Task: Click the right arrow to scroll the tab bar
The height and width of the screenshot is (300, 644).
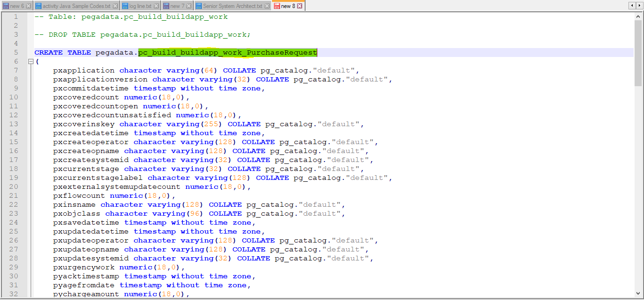Action: [x=639, y=5]
